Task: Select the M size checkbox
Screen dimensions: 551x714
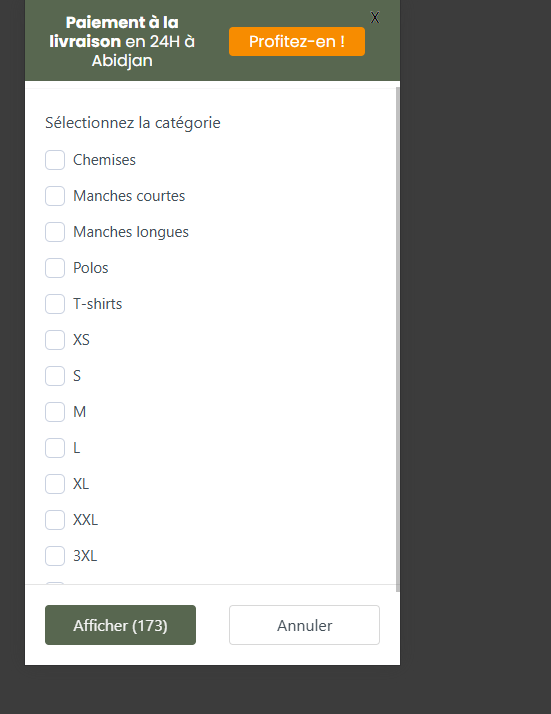Action: (x=55, y=412)
